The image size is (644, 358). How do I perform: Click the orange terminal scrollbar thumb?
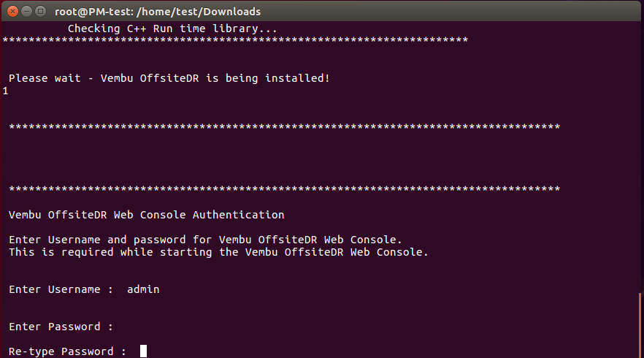pyautogui.click(x=640, y=324)
